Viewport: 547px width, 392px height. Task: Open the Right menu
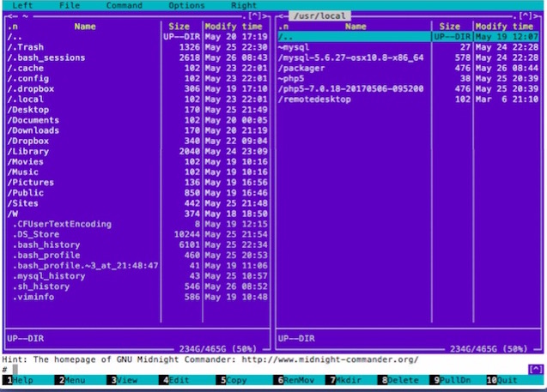pos(244,5)
